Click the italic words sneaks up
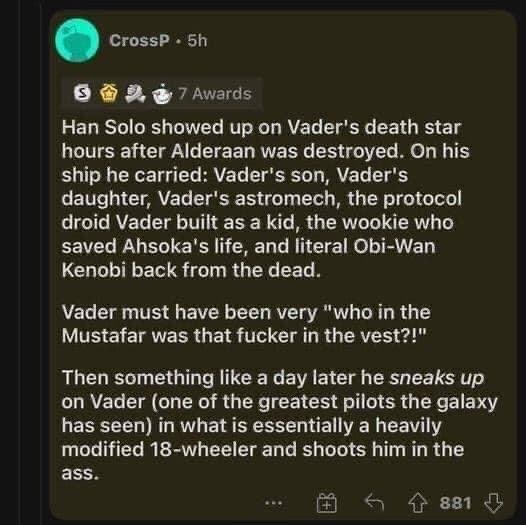Screen dimensions: 526x525 point(437,378)
